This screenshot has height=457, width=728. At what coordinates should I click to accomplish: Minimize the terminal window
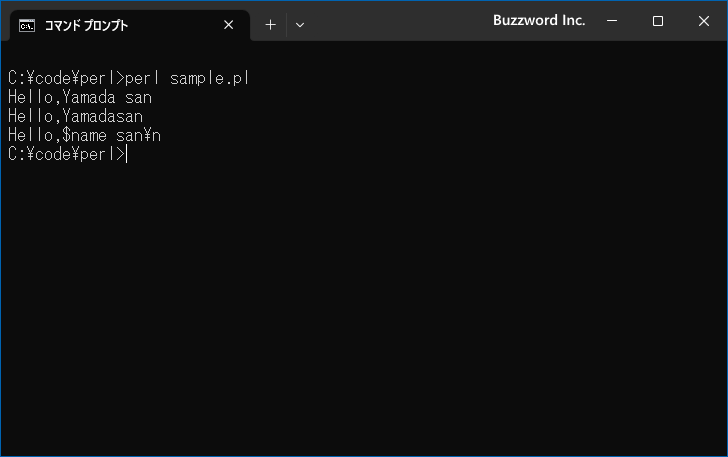pos(612,21)
